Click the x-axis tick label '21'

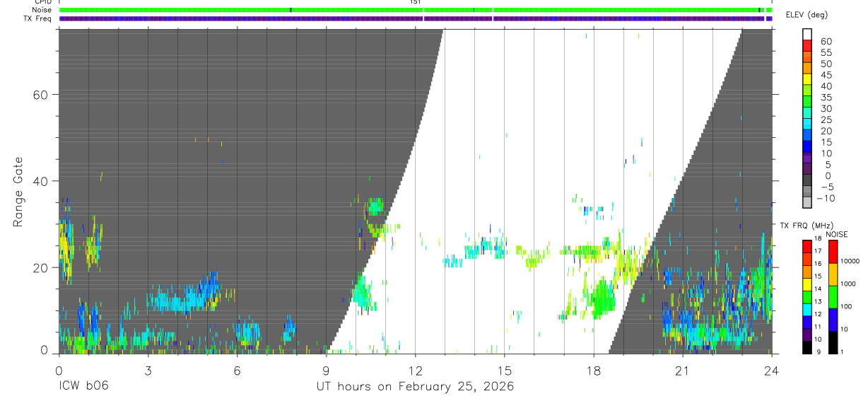pos(683,370)
